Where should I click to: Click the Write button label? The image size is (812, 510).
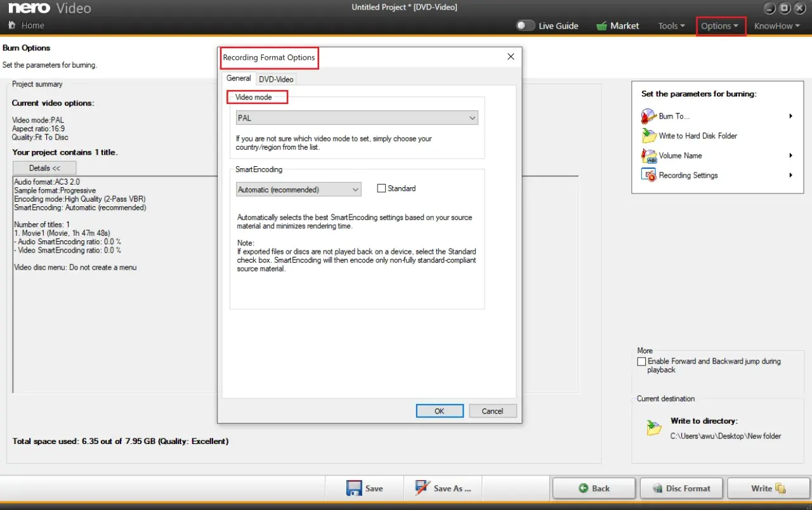[761, 488]
